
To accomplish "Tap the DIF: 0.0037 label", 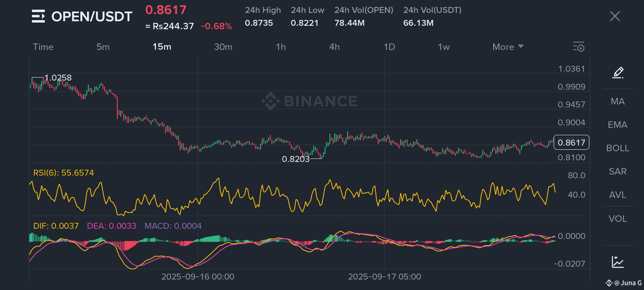I will click(x=56, y=226).
